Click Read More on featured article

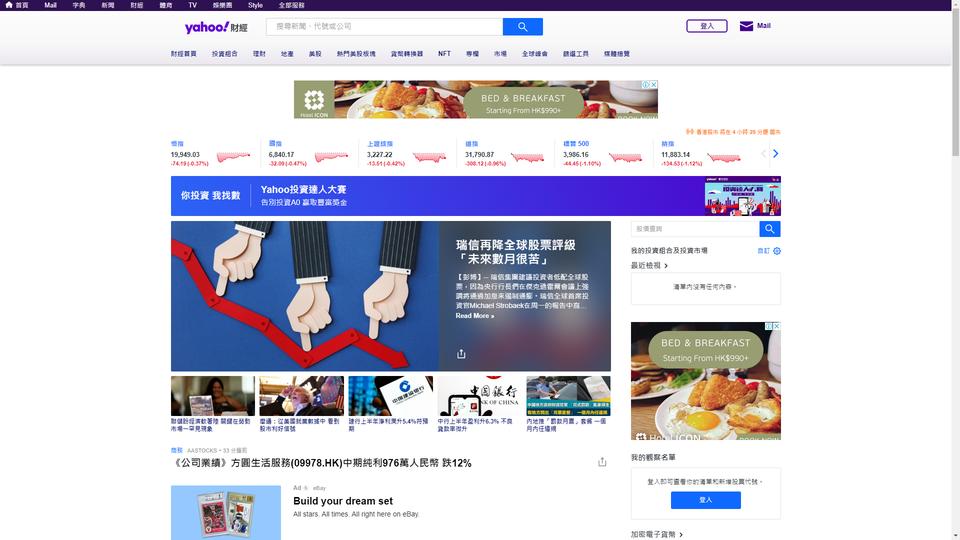click(x=474, y=316)
